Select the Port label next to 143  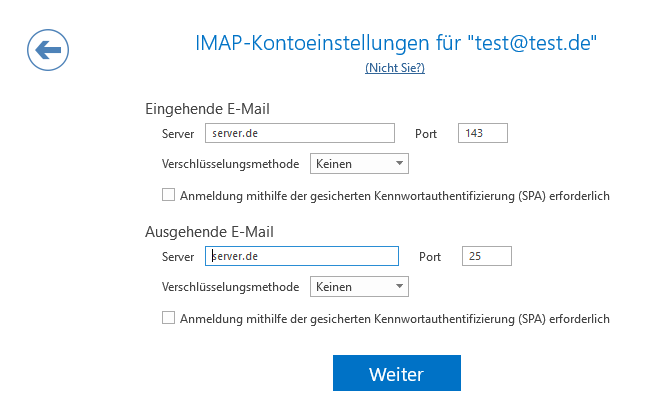(426, 134)
